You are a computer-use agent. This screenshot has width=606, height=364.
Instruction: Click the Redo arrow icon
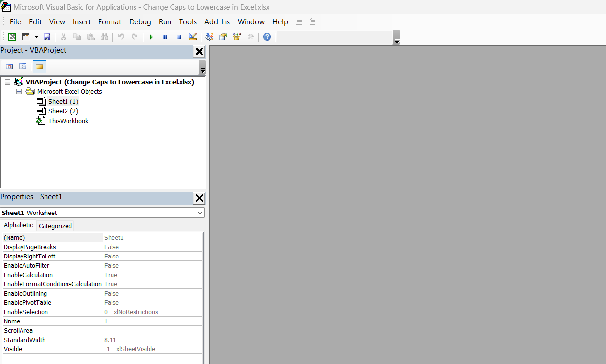pyautogui.click(x=135, y=37)
